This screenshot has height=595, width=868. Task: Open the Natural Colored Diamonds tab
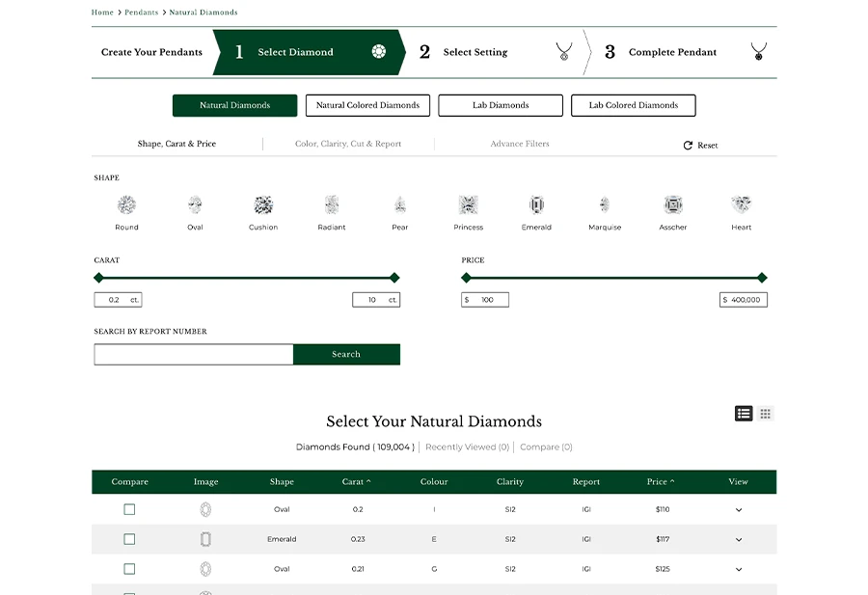click(367, 105)
